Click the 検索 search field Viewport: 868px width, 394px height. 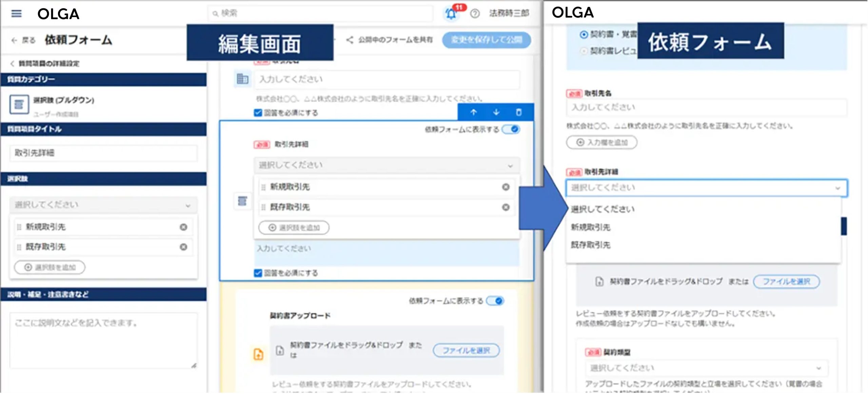tap(320, 14)
